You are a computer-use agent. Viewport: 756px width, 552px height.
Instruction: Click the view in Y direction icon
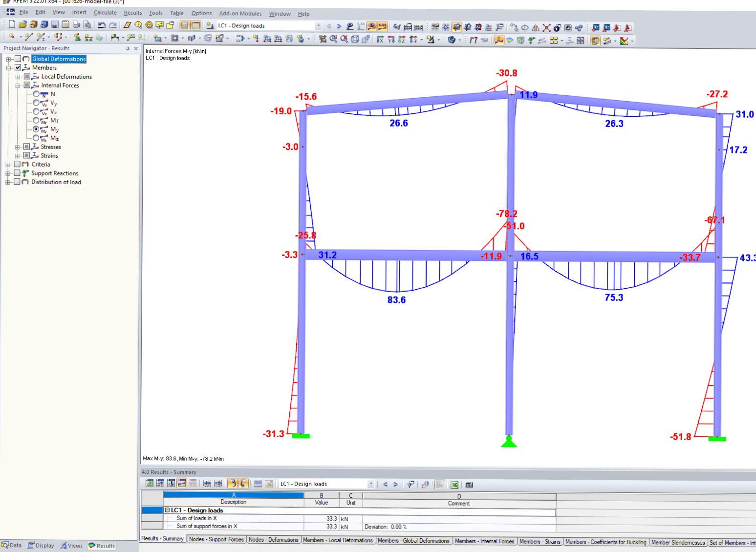point(390,40)
